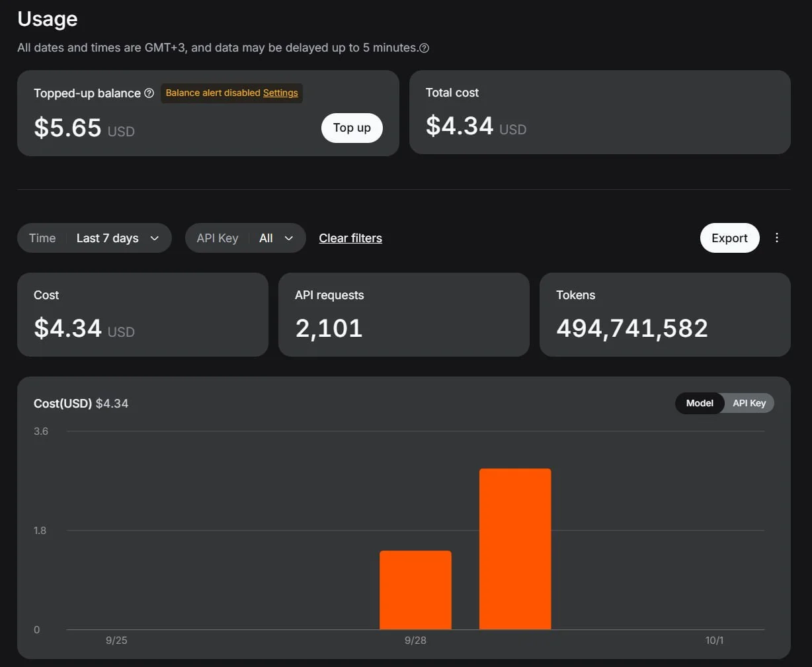Click the Tokens count card
This screenshot has height=667, width=812.
pos(665,314)
